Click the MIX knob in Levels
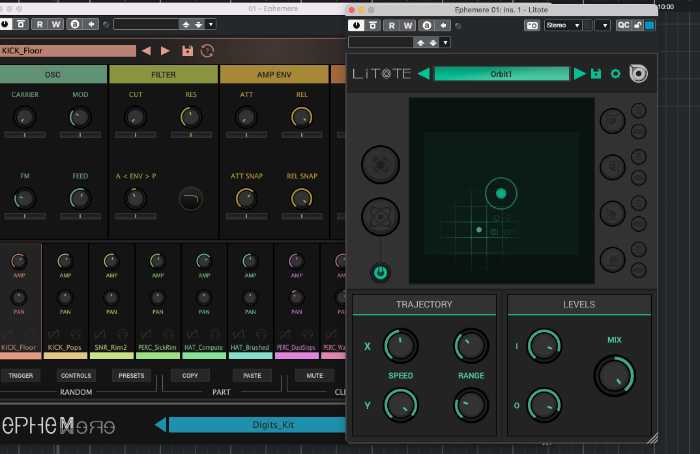 614,376
